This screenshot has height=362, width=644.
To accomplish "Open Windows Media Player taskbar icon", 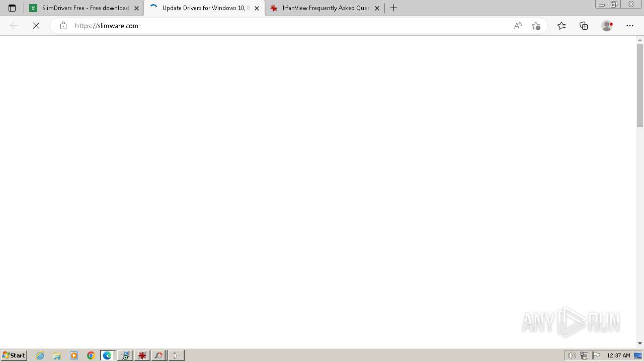I will coord(74,355).
